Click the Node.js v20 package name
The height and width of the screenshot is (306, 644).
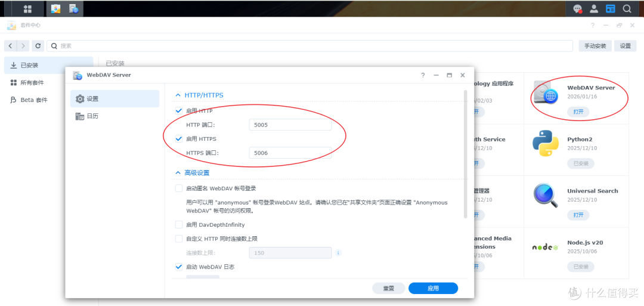(x=585, y=242)
